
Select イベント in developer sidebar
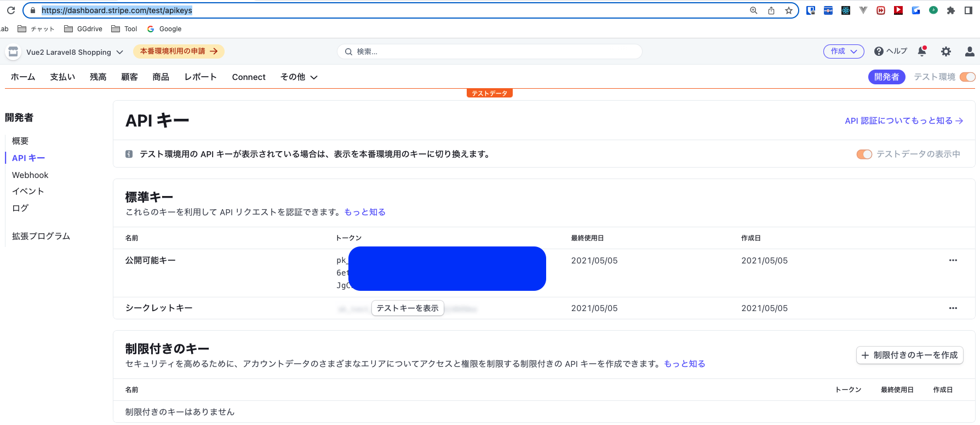[28, 191]
